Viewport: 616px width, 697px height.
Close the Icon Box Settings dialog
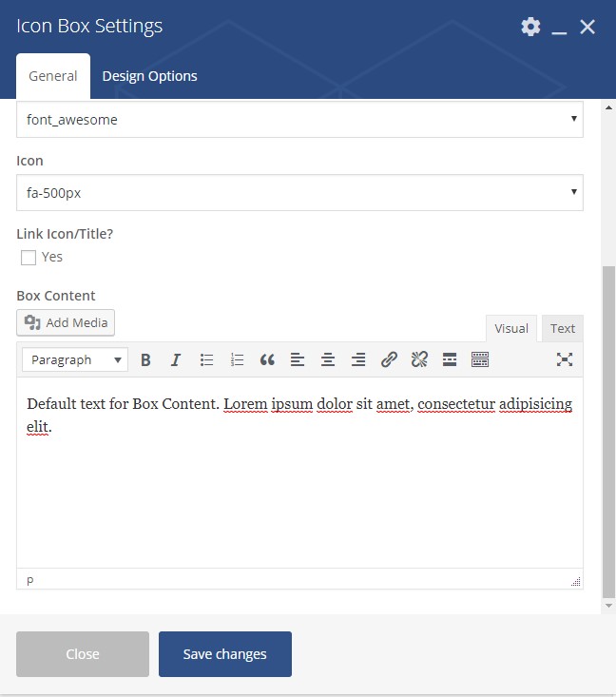[x=587, y=28]
